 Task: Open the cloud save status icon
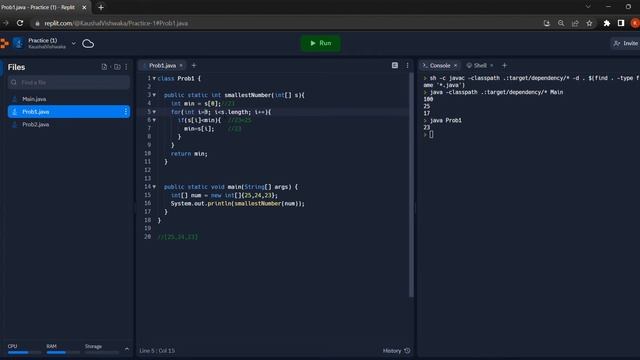click(88, 43)
